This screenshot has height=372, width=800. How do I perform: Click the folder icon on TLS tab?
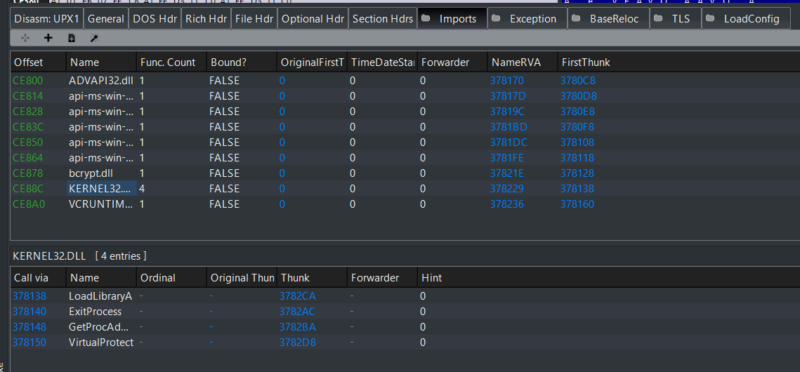point(658,18)
